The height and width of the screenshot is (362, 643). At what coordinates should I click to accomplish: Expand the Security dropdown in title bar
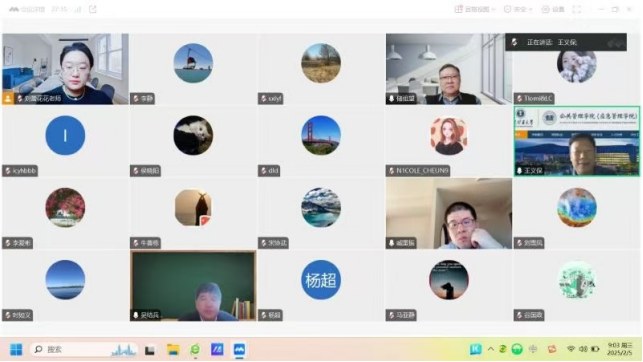[x=518, y=9]
